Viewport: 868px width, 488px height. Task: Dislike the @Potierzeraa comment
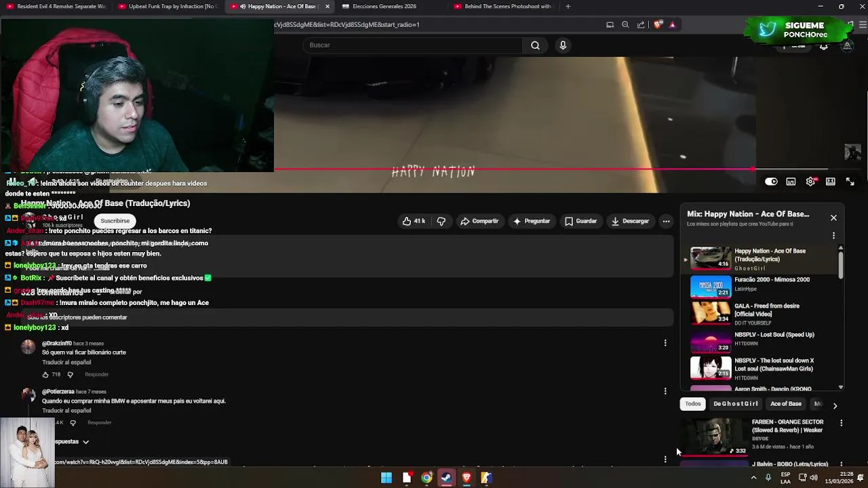pos(73,422)
